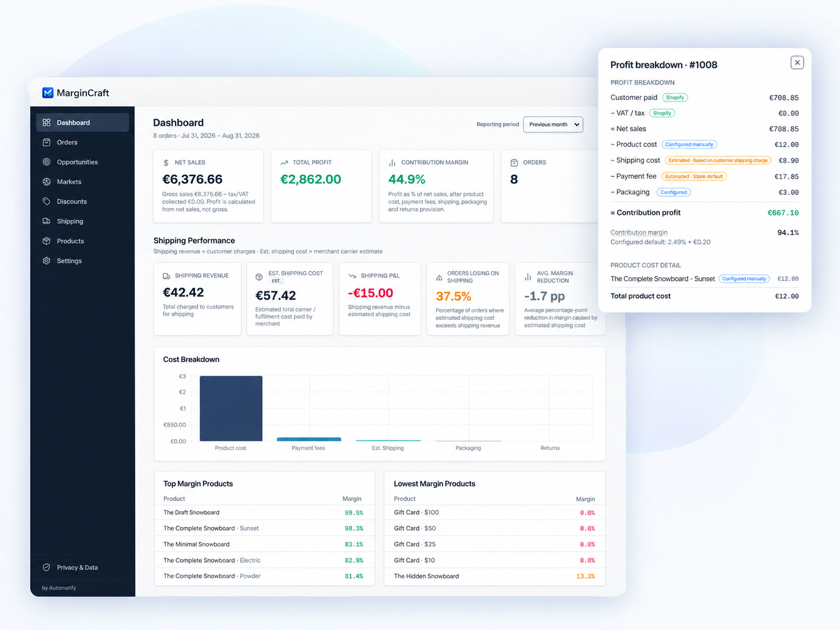Image resolution: width=840 pixels, height=630 pixels.
Task: Click the Dashboard grid icon in sidebar
Action: 46,122
